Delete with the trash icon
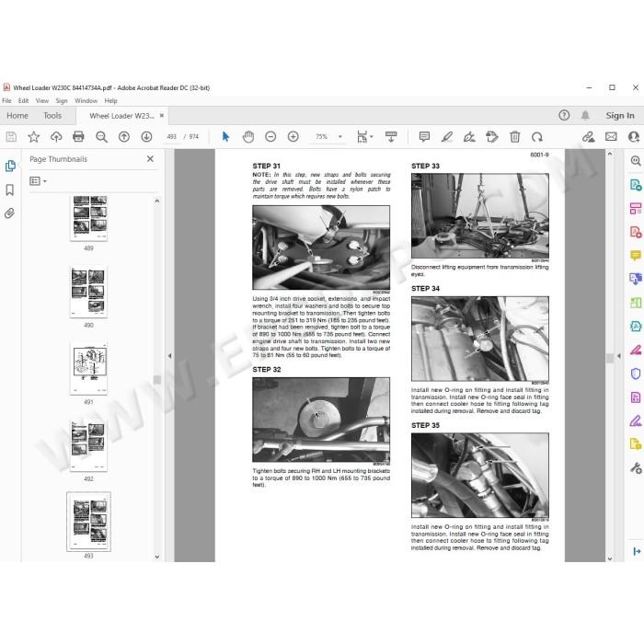The height and width of the screenshot is (644, 644). 514,137
